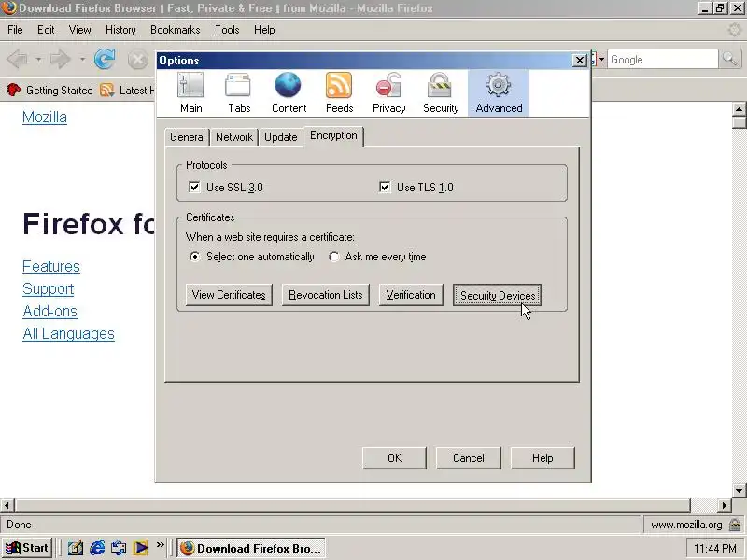Click the Stop loading icon

click(x=137, y=60)
